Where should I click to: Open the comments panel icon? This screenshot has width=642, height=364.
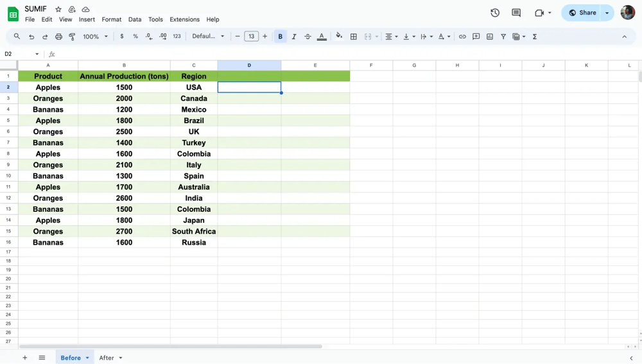point(516,13)
